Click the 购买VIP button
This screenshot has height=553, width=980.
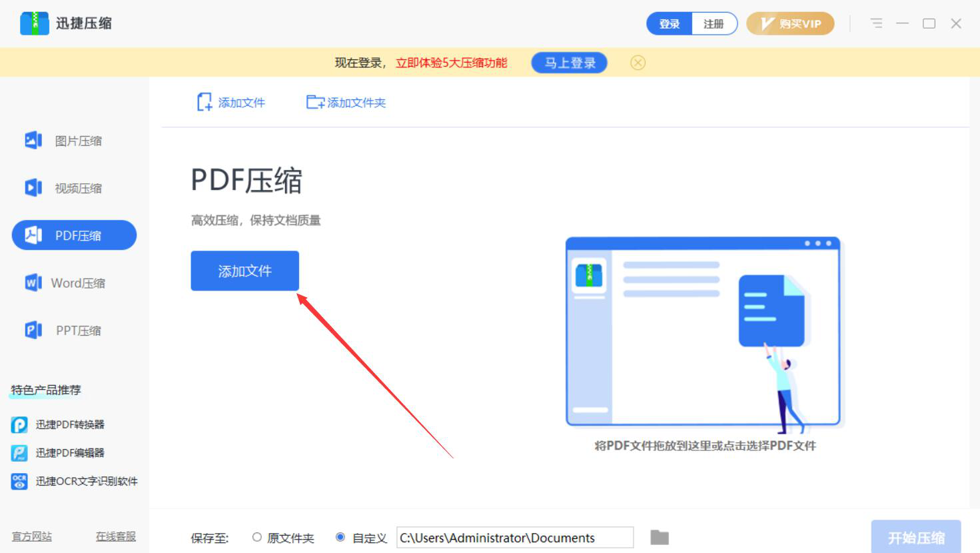(x=790, y=24)
